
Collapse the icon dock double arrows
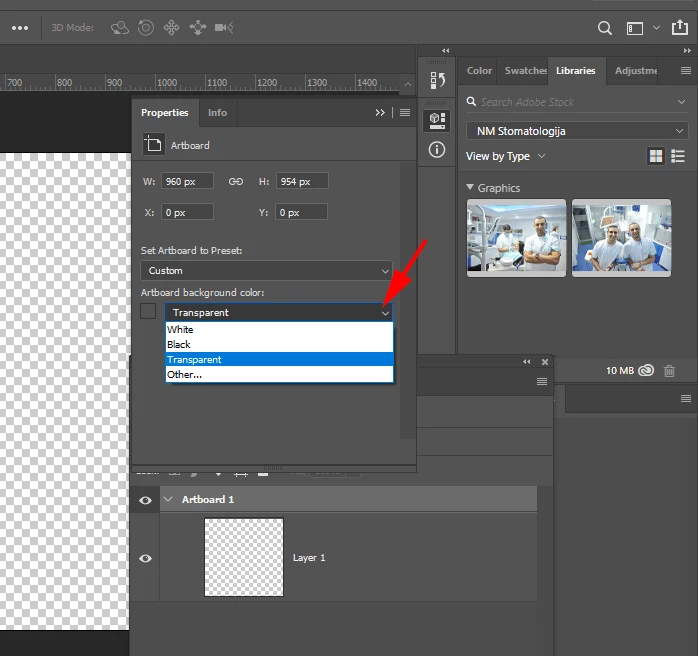point(446,51)
